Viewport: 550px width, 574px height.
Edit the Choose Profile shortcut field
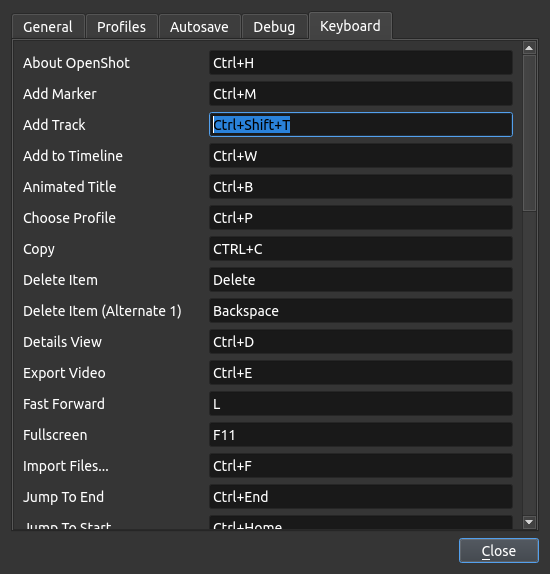click(361, 218)
